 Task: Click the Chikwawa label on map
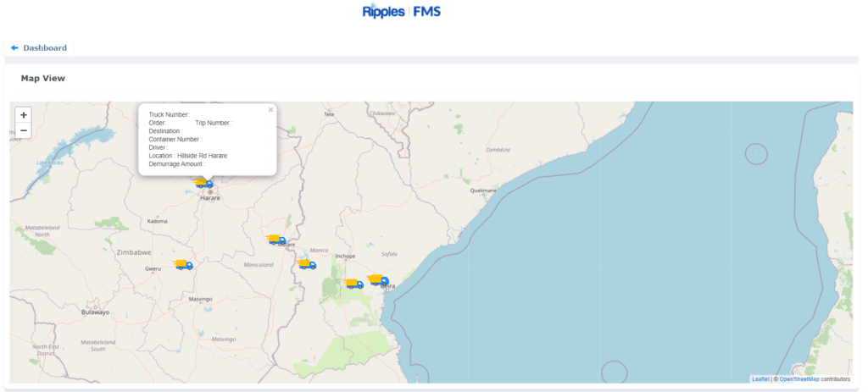(x=384, y=113)
